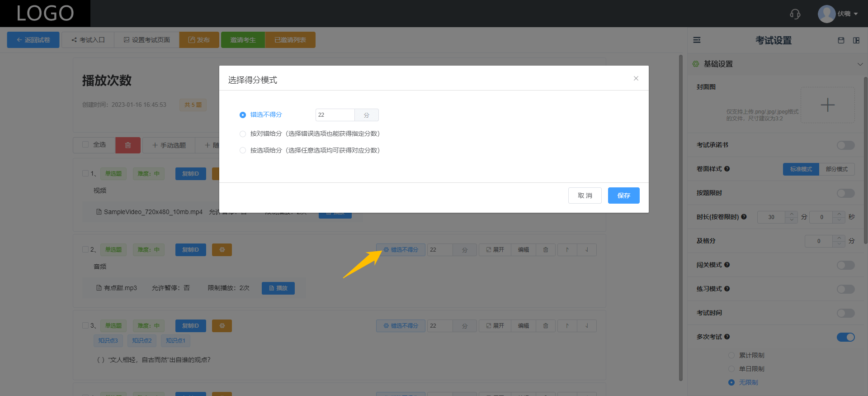Select the 累计限制 radio option
The width and height of the screenshot is (868, 396).
click(x=731, y=355)
